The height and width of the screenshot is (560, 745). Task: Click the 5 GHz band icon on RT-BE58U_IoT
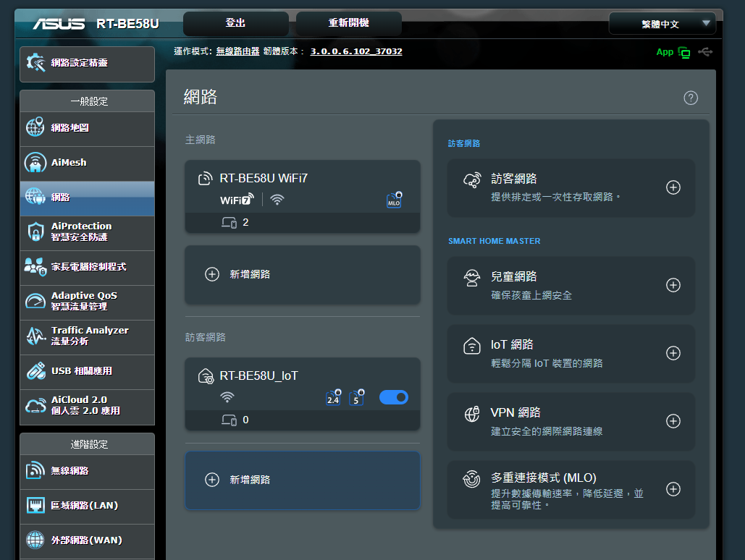coord(357,397)
